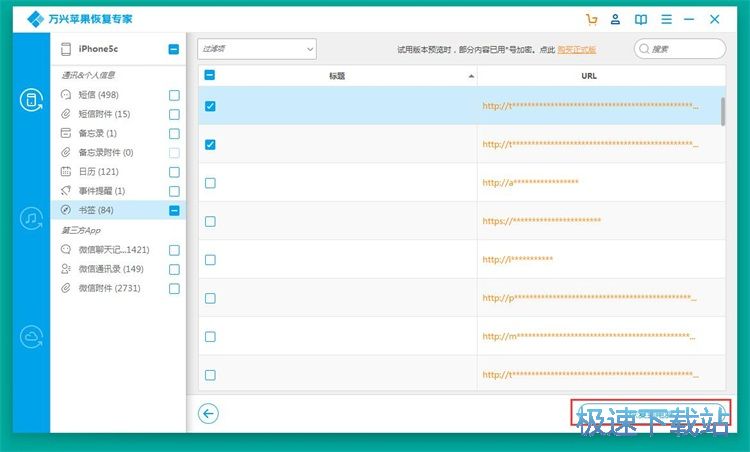Click the http://a*** URL link
750x452 pixels.
click(530, 183)
